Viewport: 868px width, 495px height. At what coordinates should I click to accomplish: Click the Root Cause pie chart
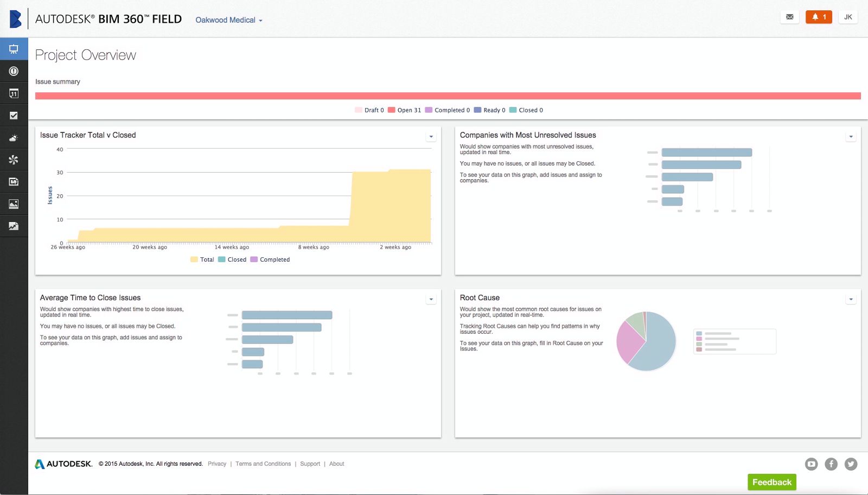click(x=646, y=341)
